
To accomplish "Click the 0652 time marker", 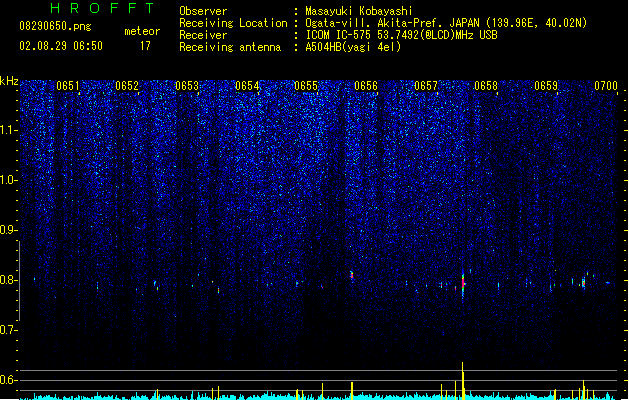I will [x=127, y=86].
